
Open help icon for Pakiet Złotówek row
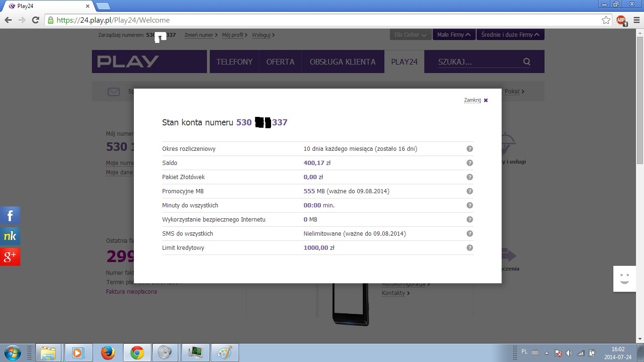pos(470,177)
